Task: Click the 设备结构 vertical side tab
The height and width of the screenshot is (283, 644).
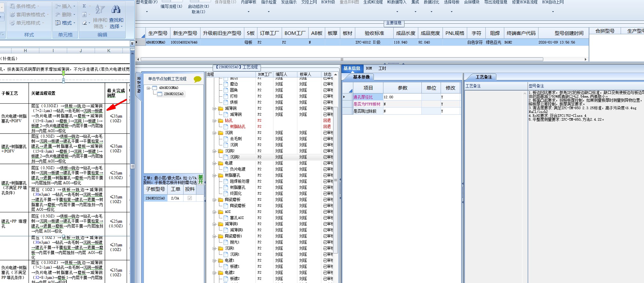Action: [x=139, y=85]
